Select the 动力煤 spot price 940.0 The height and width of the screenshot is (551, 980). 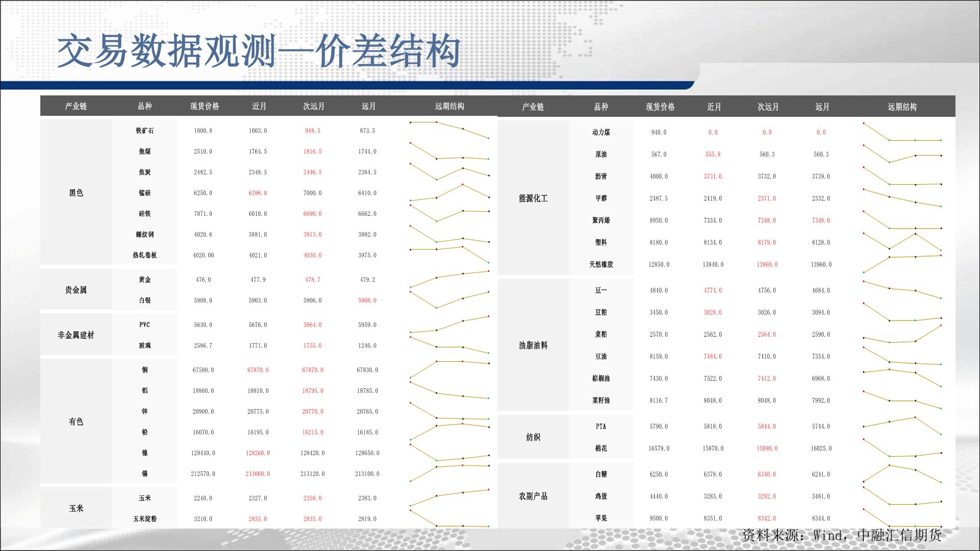(x=658, y=132)
